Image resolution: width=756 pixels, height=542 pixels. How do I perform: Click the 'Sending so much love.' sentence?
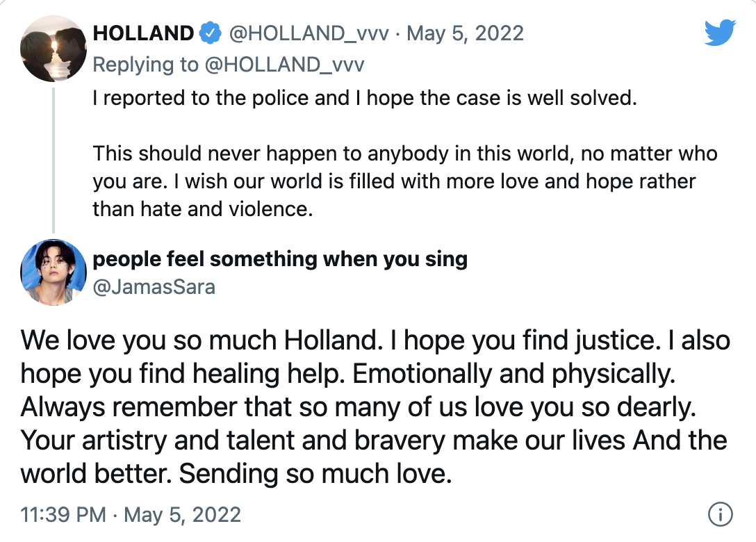pos(315,473)
